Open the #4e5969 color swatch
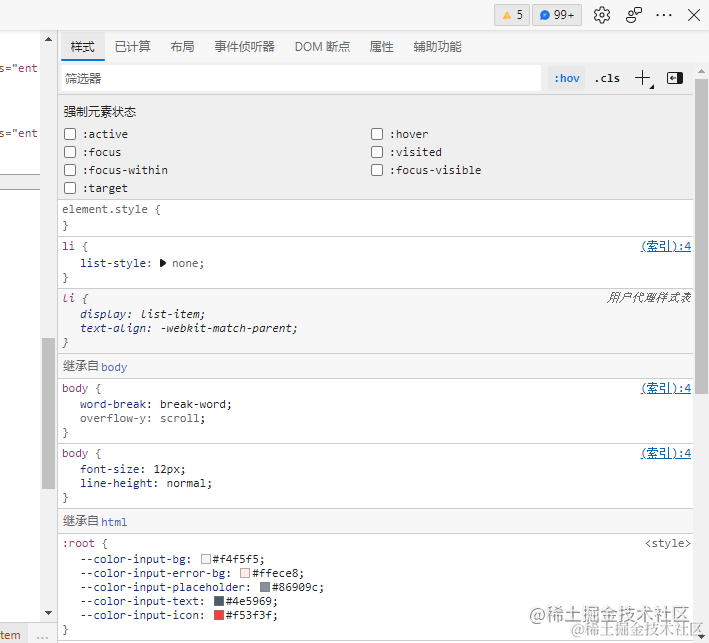 click(219, 601)
